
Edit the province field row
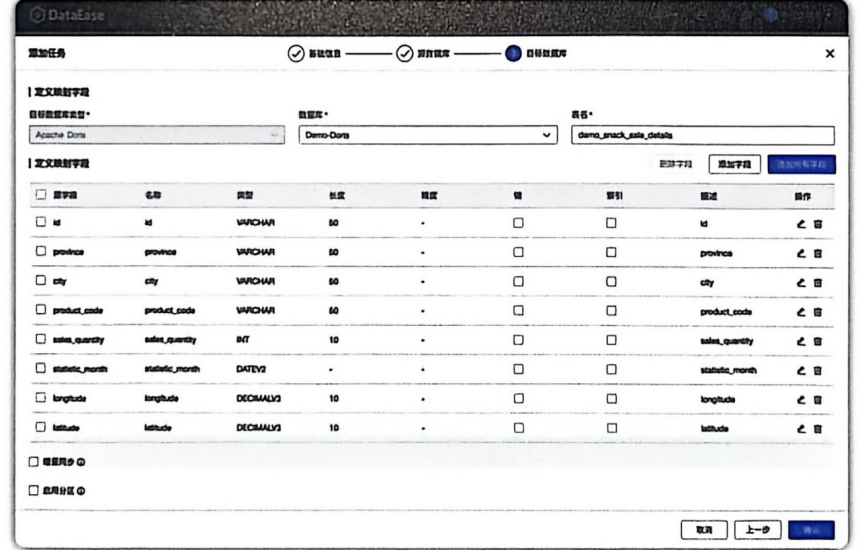tap(801, 253)
